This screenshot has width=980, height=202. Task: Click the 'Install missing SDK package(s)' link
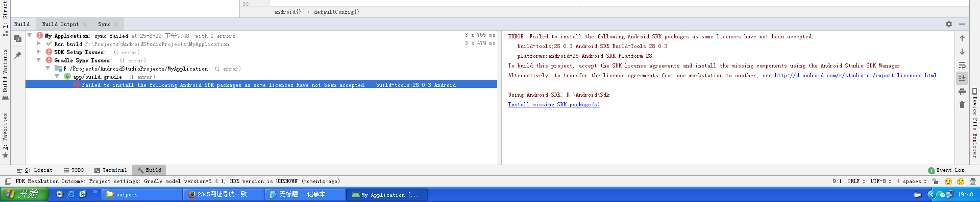coord(554,104)
